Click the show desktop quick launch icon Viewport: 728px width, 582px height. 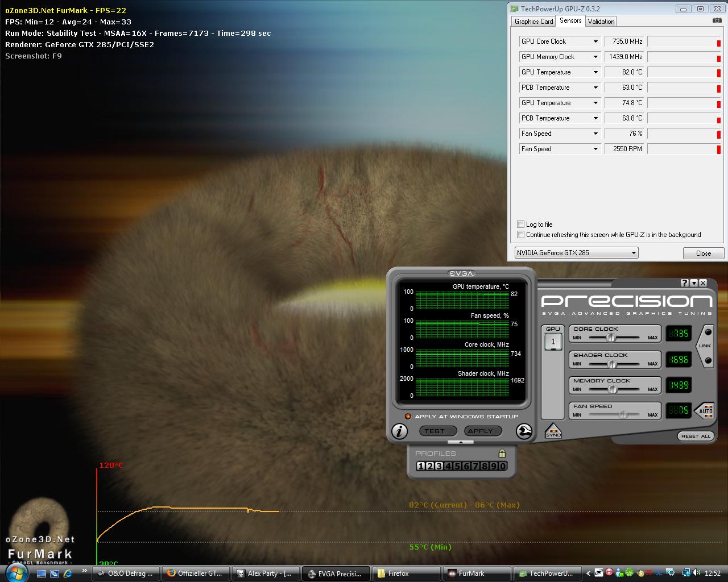[x=42, y=573]
